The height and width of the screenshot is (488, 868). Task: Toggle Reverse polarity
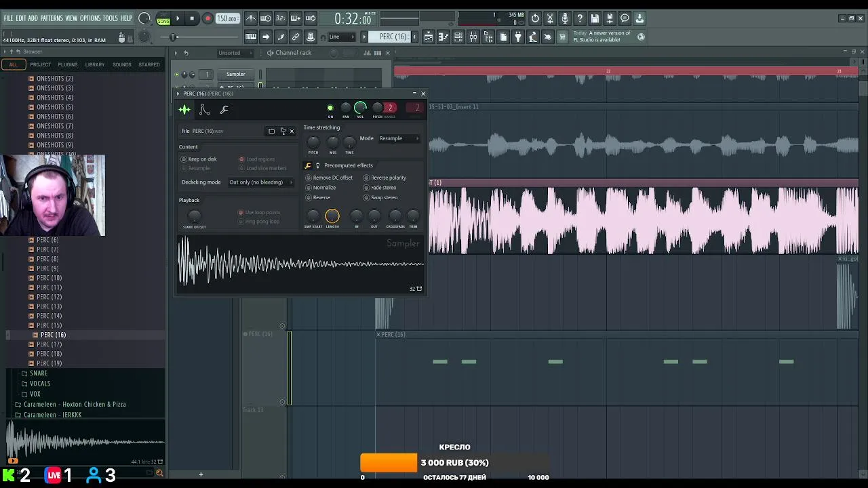(x=384, y=178)
